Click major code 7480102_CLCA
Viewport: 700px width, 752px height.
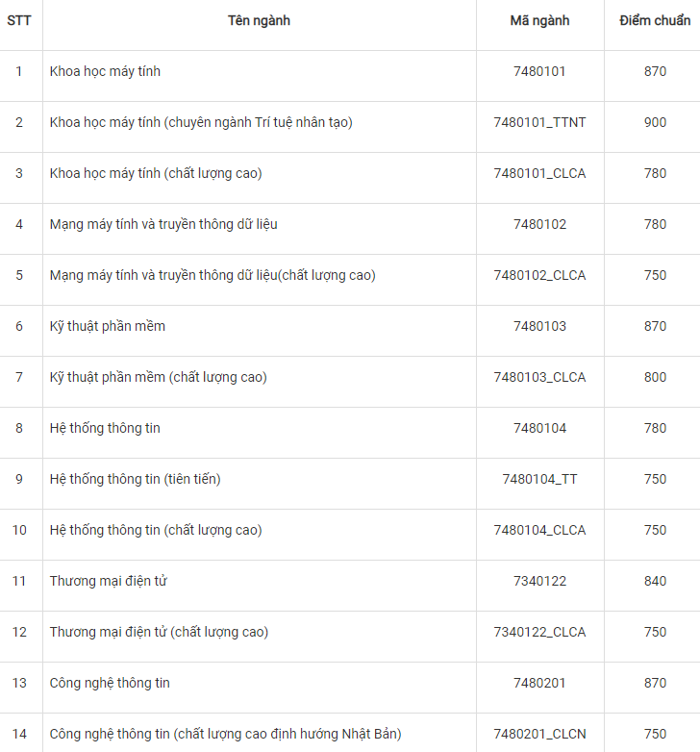539,276
